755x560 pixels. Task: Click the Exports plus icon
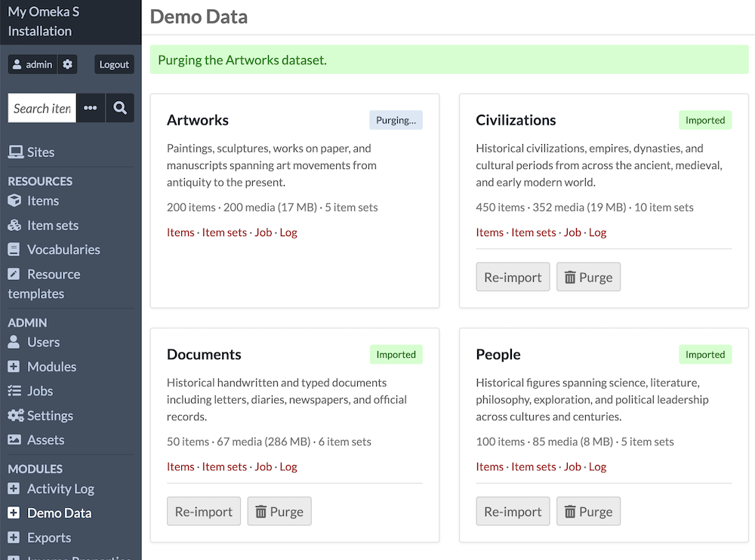click(x=14, y=537)
